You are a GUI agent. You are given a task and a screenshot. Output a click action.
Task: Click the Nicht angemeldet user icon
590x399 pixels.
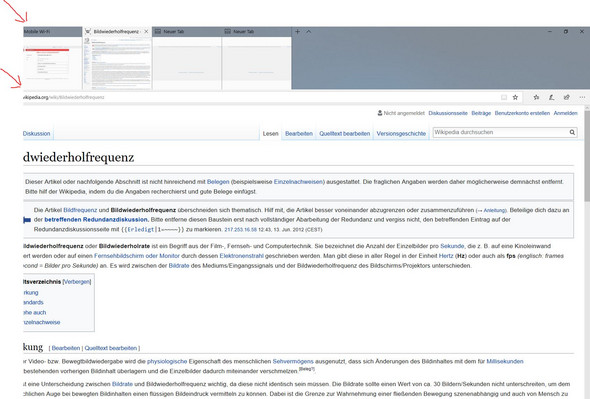coord(380,113)
